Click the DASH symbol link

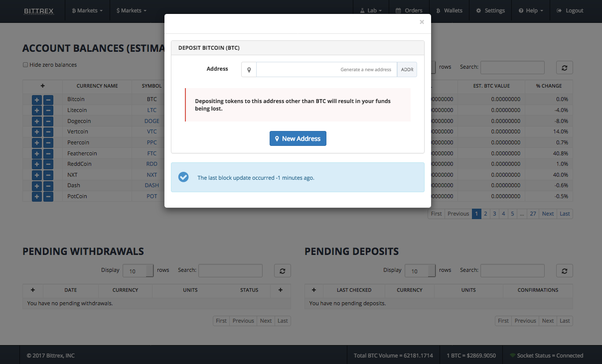tap(152, 185)
